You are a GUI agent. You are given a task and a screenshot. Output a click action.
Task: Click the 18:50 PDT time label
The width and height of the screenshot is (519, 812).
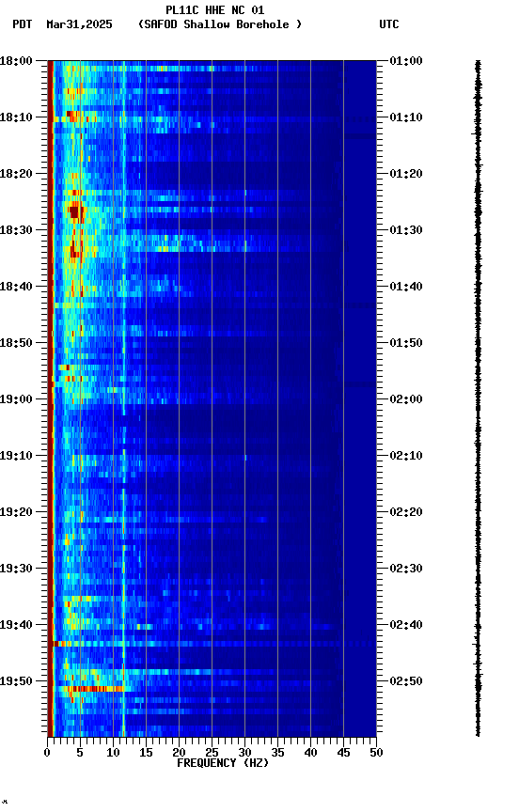[x=16, y=343]
